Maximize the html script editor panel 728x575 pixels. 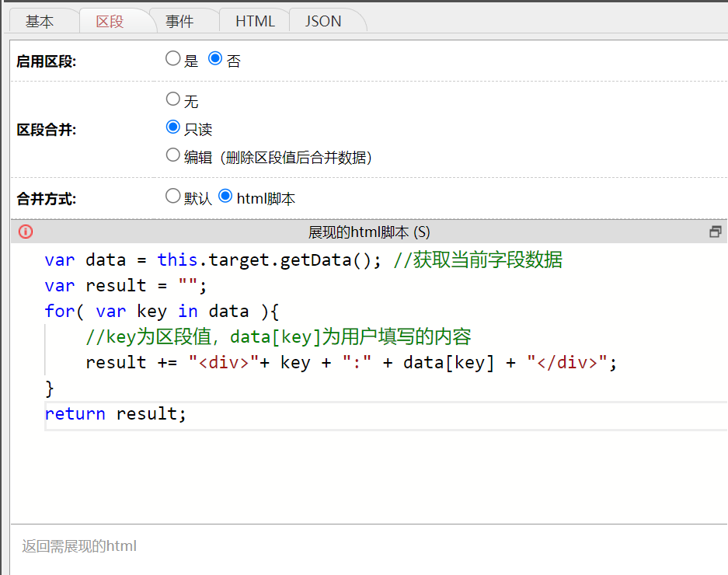[x=716, y=232]
